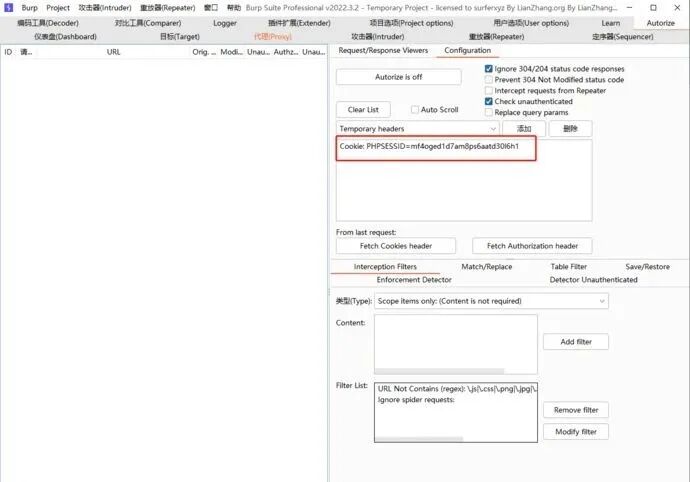Sort table by URL column header
Image resolution: width=690 pixels, height=482 pixels.
(113, 52)
